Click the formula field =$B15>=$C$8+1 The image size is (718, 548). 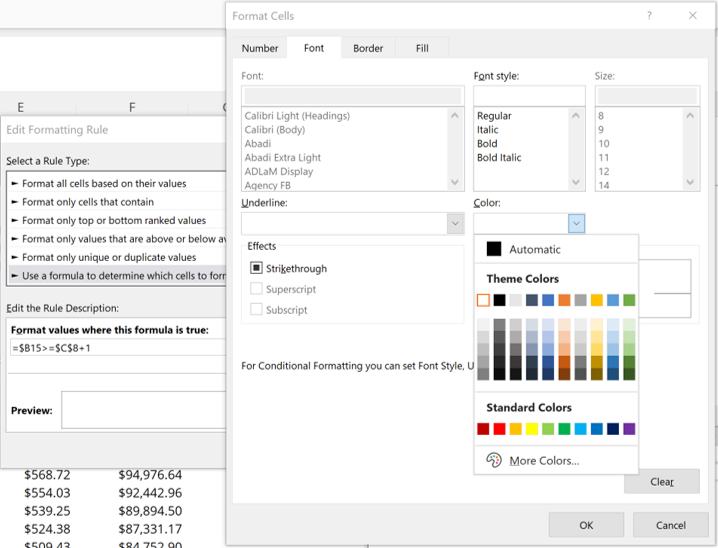click(118, 348)
